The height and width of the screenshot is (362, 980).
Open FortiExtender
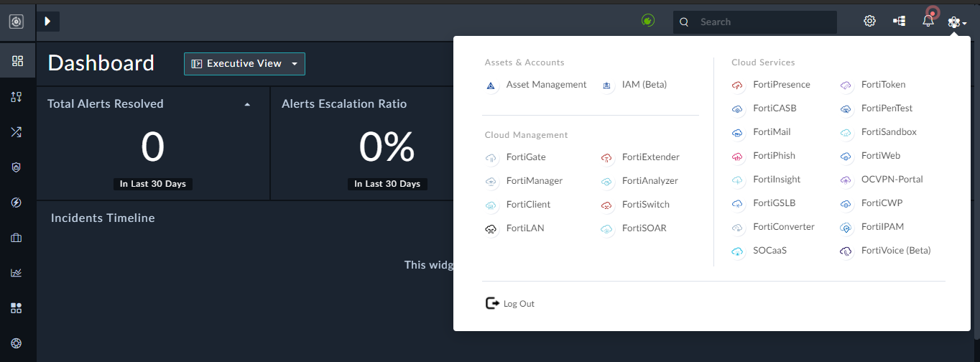tap(650, 157)
